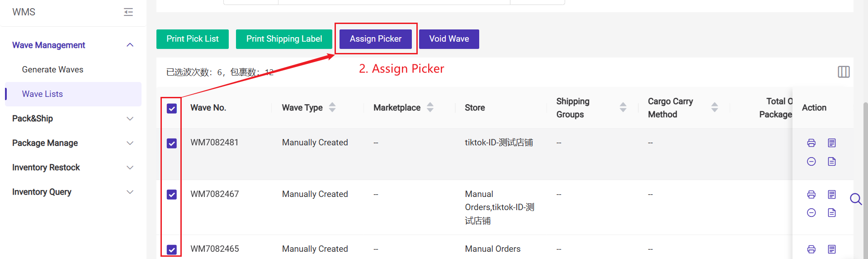The width and height of the screenshot is (868, 259).
Task: Click the Void Wave button
Action: 449,39
